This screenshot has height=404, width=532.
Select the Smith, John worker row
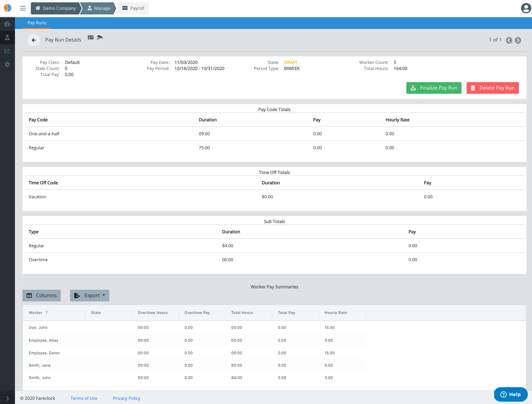194,378
